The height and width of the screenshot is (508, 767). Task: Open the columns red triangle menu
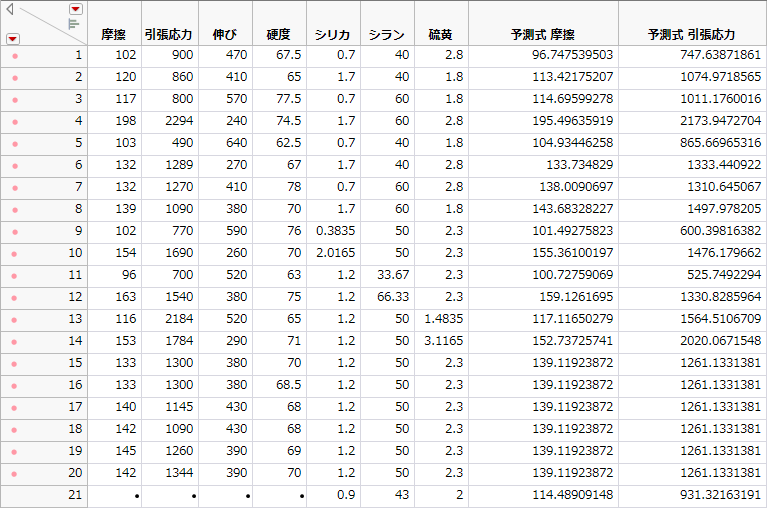point(76,9)
